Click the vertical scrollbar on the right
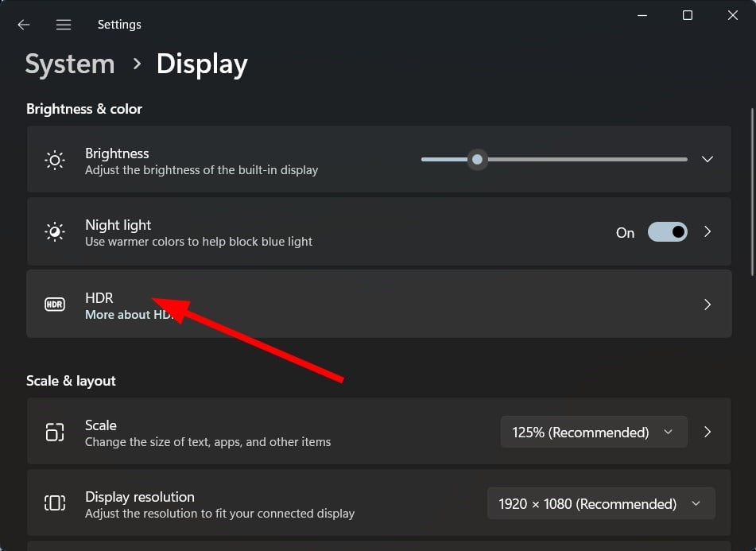The height and width of the screenshot is (551, 756). pyautogui.click(x=752, y=192)
